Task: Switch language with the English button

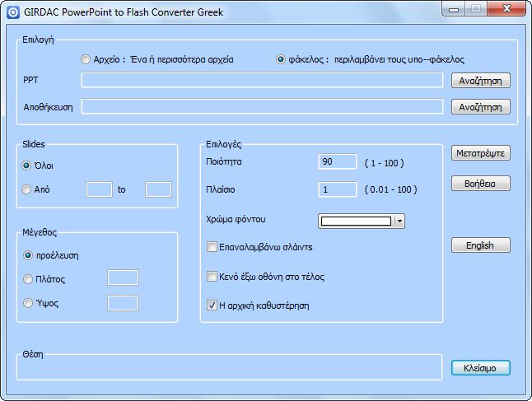Action: 480,245
